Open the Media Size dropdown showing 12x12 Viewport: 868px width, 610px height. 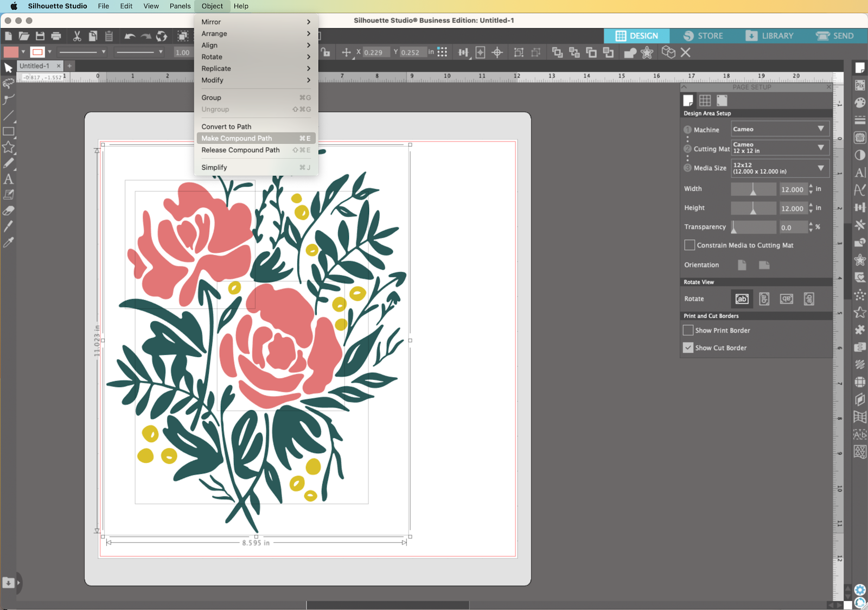[780, 168]
